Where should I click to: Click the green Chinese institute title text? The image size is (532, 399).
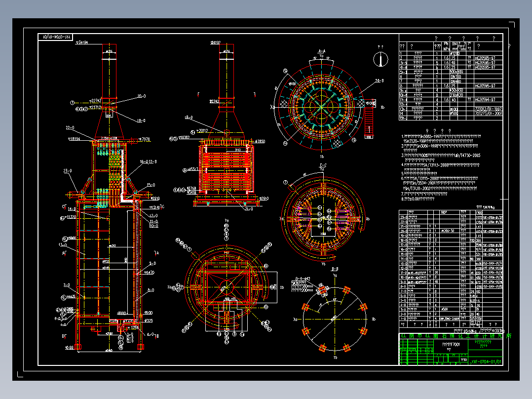tap(456, 336)
